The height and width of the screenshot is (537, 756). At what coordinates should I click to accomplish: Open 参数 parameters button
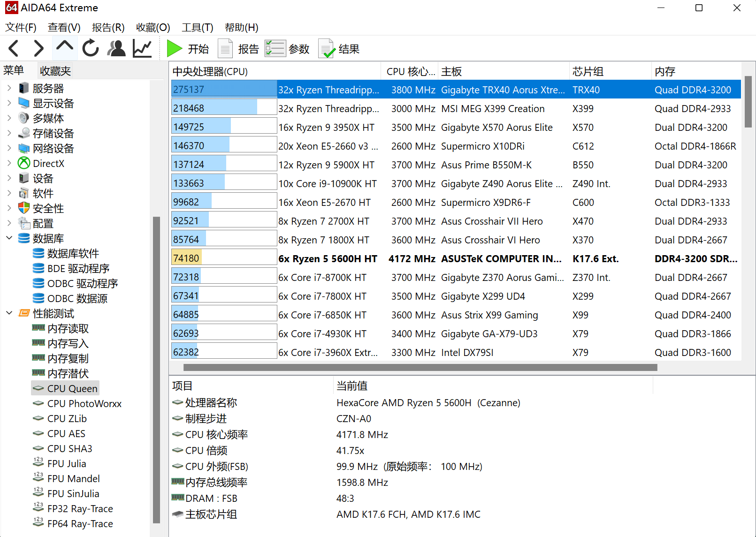tap(287, 49)
